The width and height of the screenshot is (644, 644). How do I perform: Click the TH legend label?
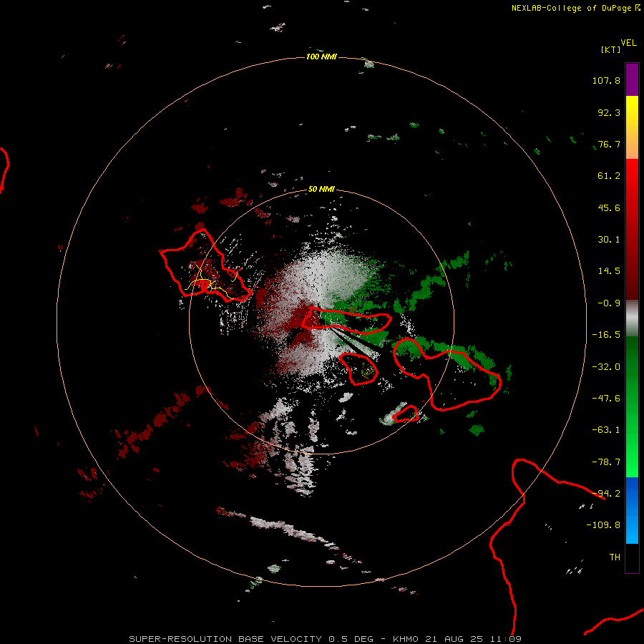click(615, 557)
